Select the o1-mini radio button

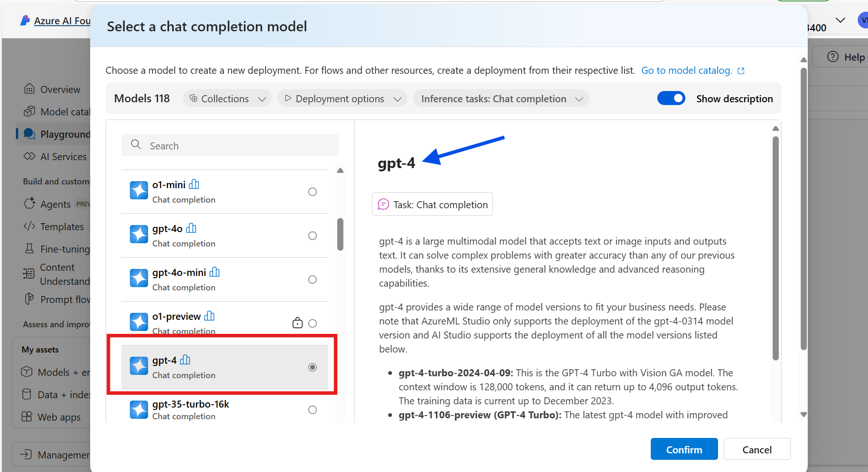[313, 192]
